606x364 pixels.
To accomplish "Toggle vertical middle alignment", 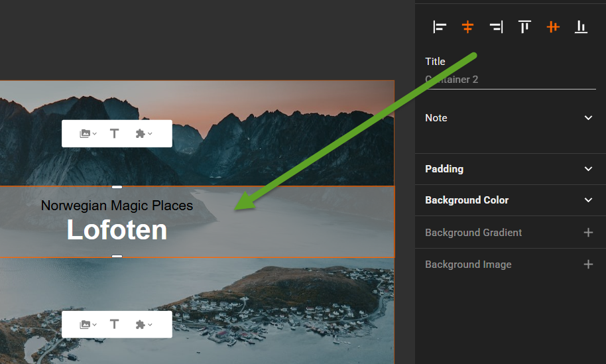I will [x=553, y=27].
